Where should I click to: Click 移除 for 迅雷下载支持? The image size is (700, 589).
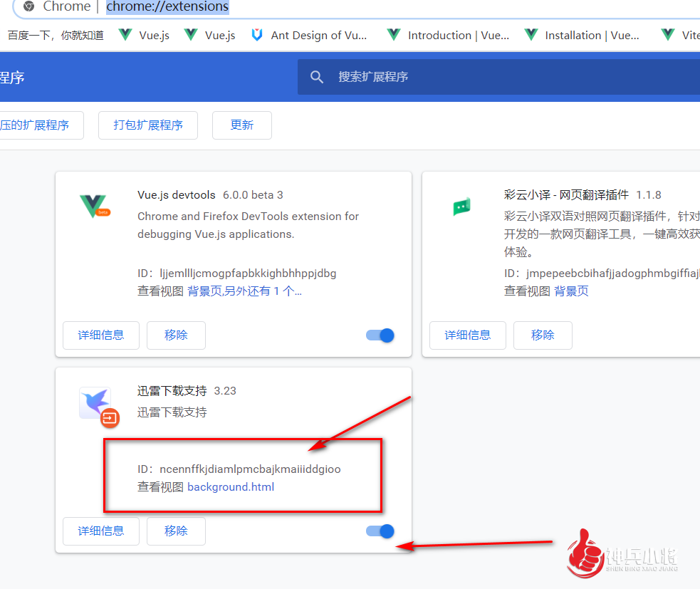[176, 531]
